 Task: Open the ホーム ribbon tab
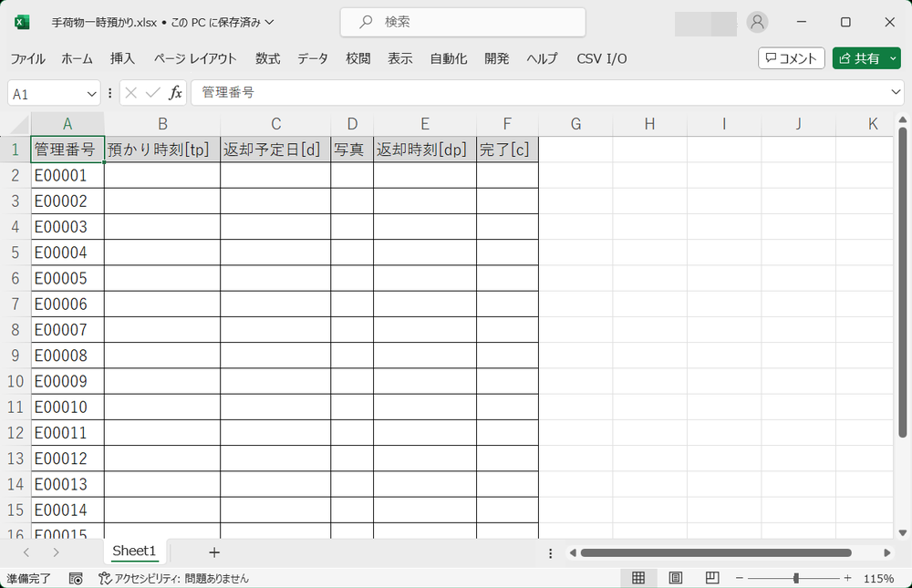point(78,58)
